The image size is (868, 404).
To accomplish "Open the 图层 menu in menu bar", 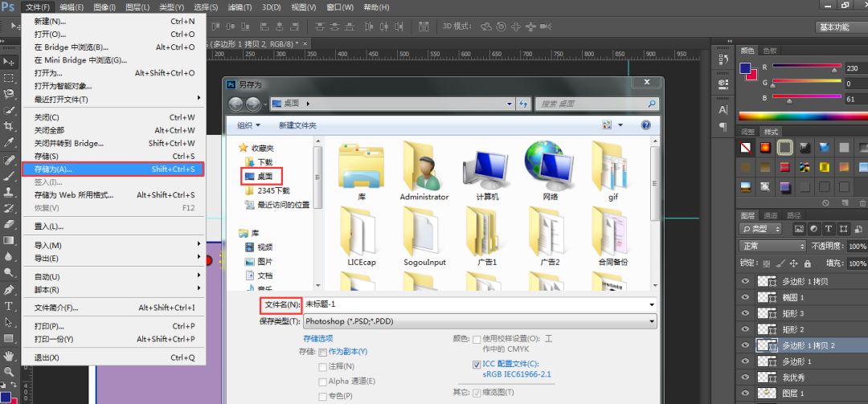I will tap(137, 7).
